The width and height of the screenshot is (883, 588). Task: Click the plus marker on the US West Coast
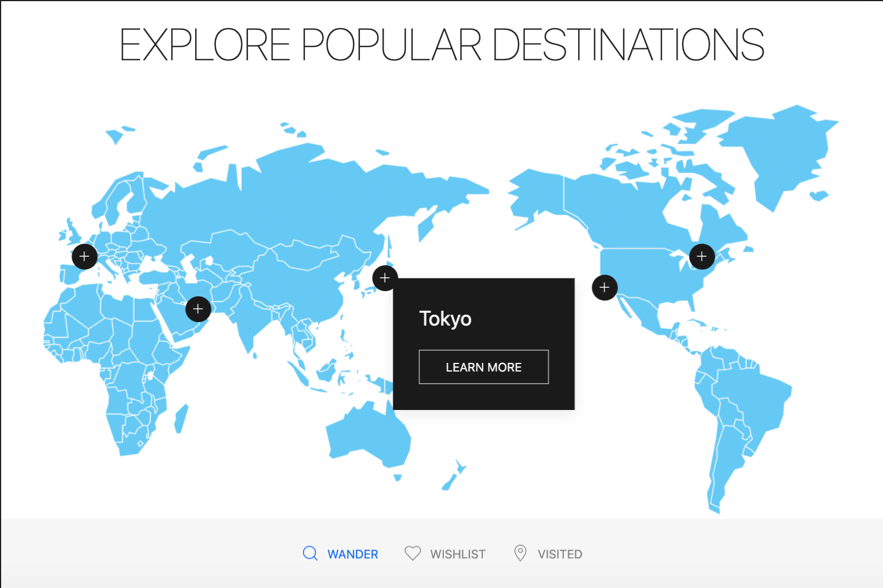point(604,287)
